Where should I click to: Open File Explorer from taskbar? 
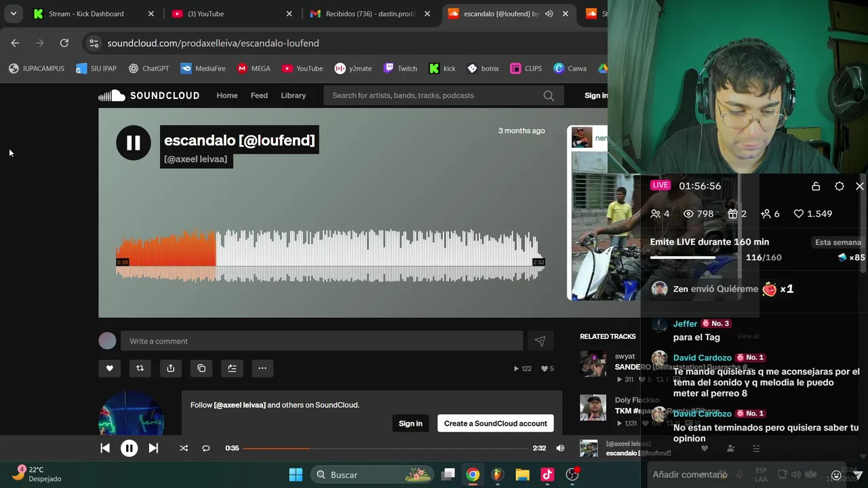522,474
